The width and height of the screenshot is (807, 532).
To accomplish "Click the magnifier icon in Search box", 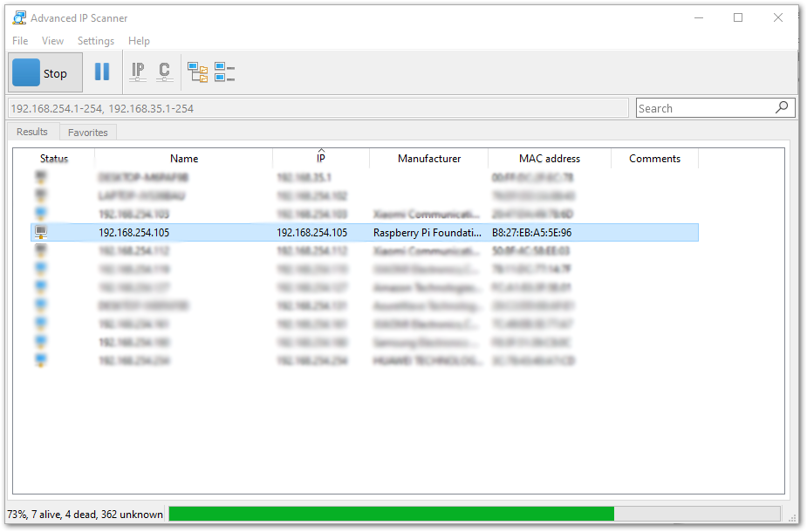I will coord(782,107).
